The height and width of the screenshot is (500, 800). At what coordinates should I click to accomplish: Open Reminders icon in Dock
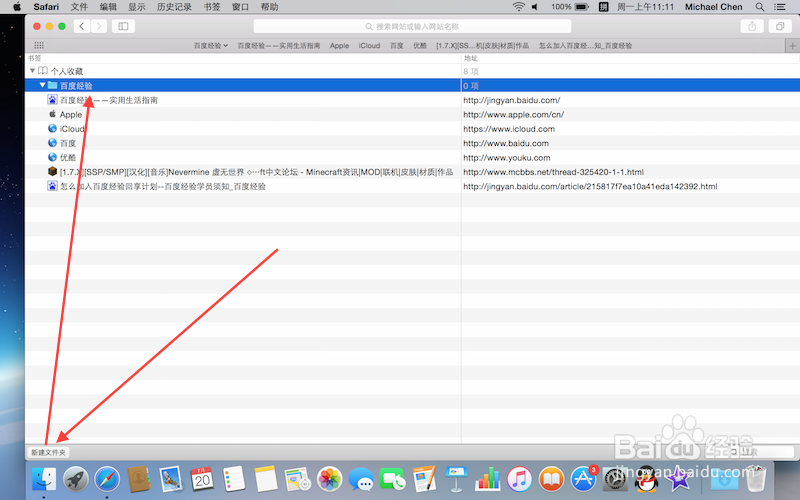234,480
